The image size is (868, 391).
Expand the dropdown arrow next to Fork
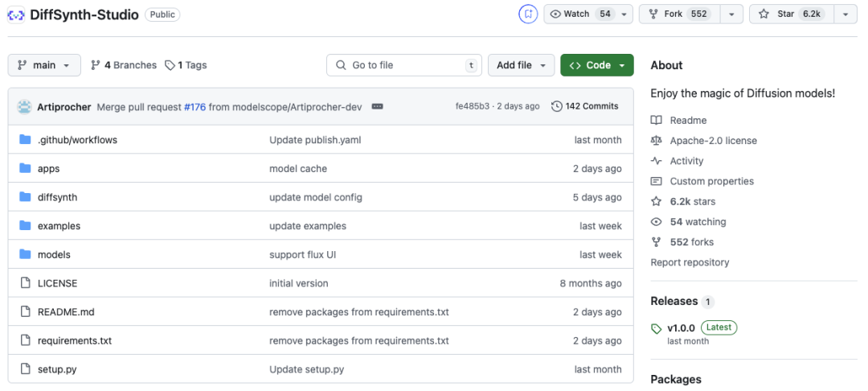(x=731, y=14)
